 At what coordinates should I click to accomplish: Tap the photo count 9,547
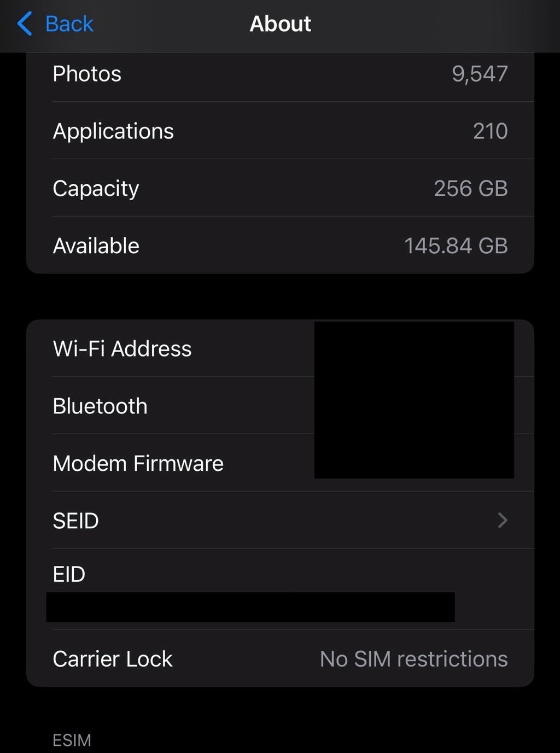(x=479, y=74)
